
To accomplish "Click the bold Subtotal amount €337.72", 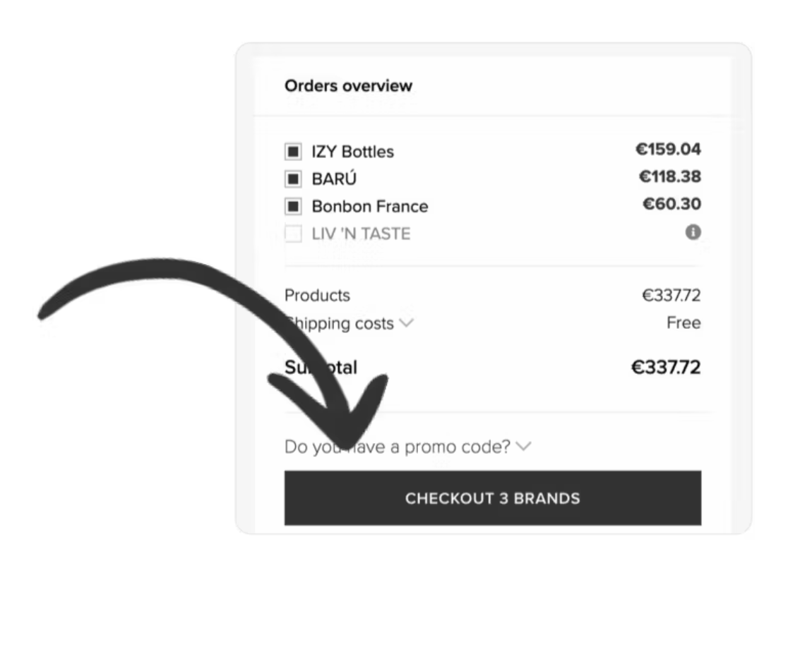I will 666,367.
